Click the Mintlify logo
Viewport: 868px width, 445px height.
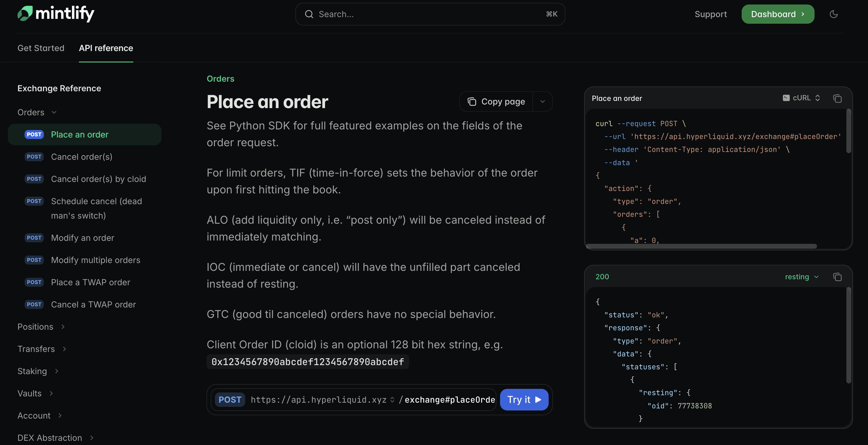[x=56, y=14]
